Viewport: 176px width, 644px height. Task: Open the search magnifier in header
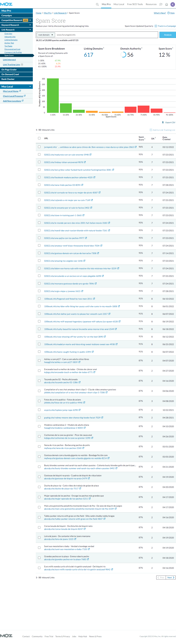[97, 4]
